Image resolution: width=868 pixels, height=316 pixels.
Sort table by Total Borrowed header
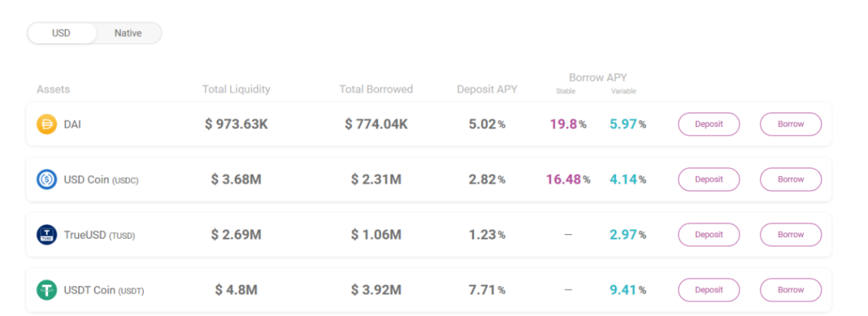(x=376, y=89)
